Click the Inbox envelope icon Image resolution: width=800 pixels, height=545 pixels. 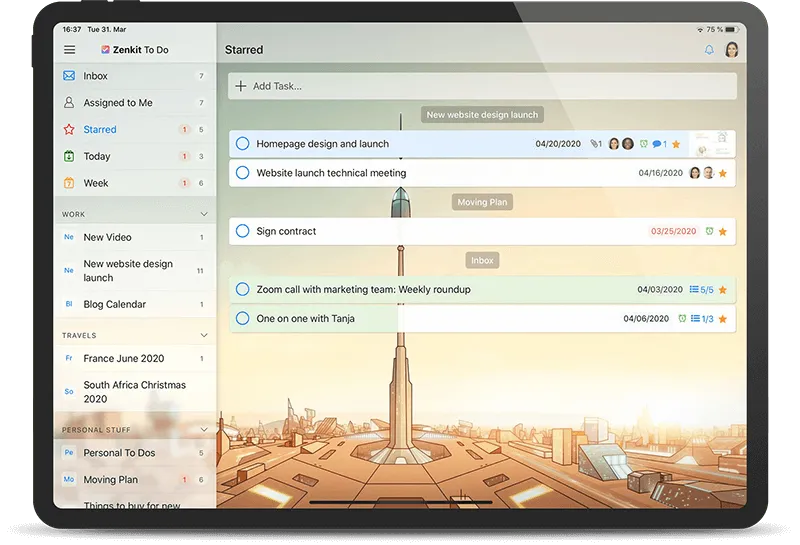69,76
